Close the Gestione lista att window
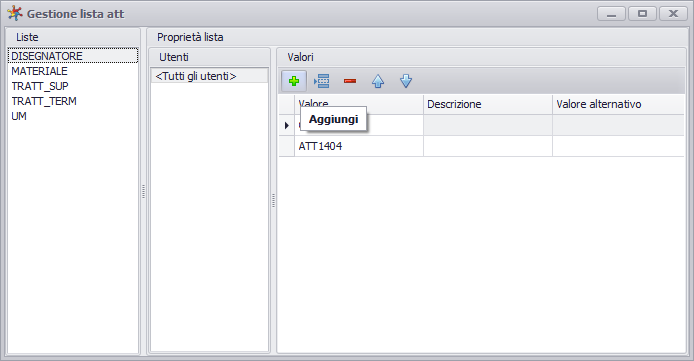 [673, 14]
